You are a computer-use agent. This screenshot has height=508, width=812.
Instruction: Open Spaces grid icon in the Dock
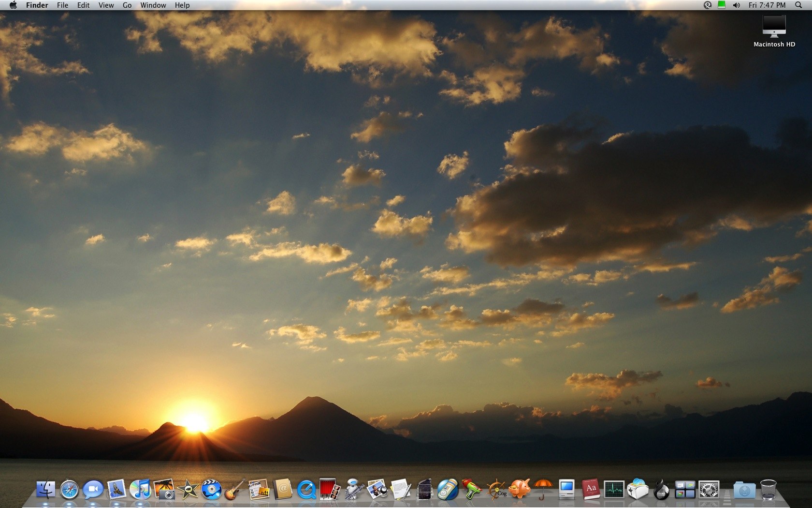[x=685, y=490]
